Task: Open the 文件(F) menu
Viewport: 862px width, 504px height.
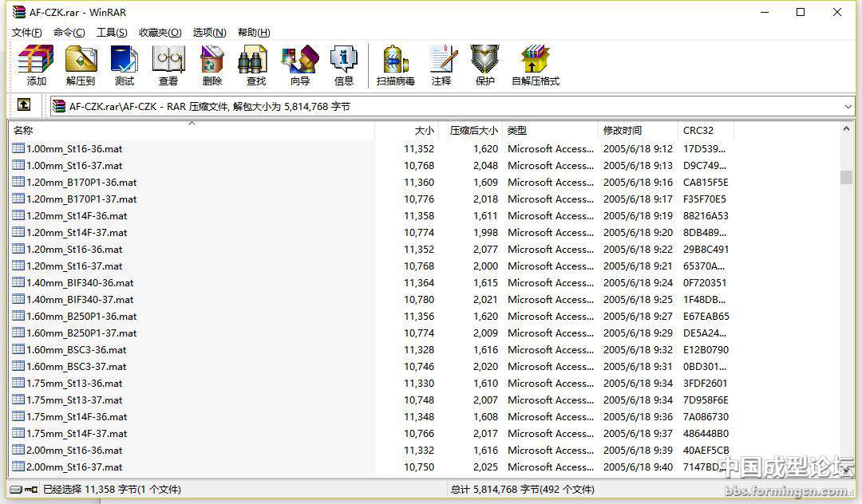Action: [x=27, y=33]
